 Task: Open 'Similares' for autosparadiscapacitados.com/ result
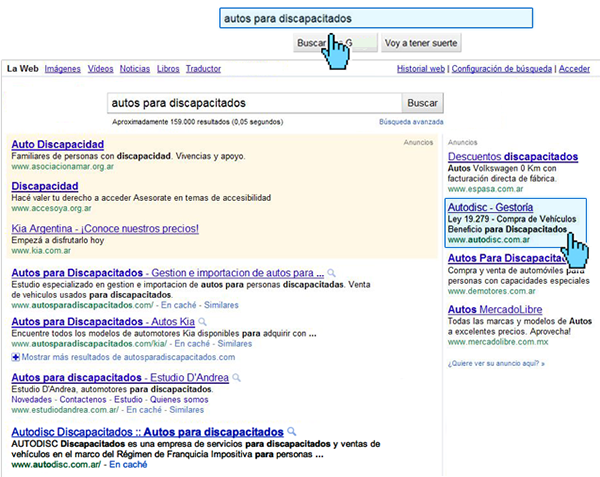coord(221,305)
